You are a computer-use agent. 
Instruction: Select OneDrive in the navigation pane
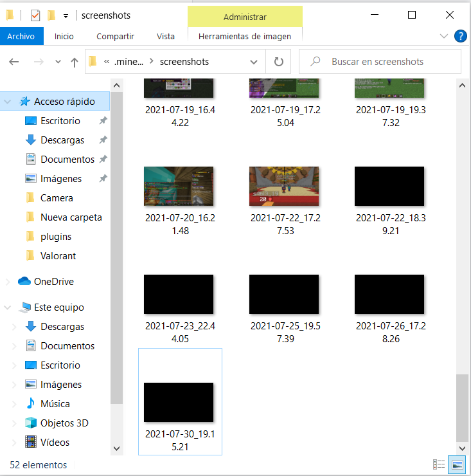click(x=54, y=281)
